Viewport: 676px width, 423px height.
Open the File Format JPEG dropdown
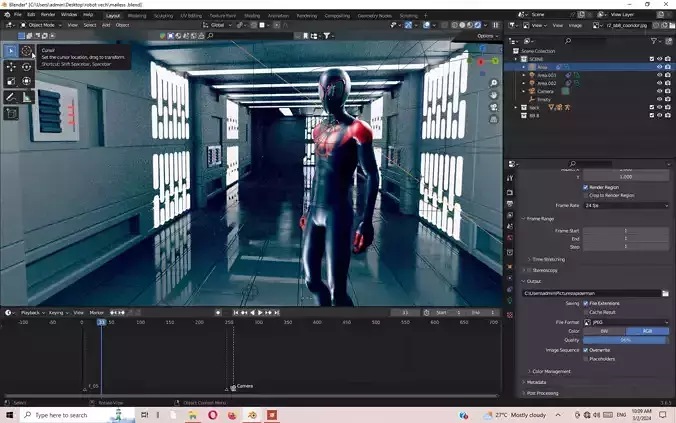pyautogui.click(x=626, y=322)
